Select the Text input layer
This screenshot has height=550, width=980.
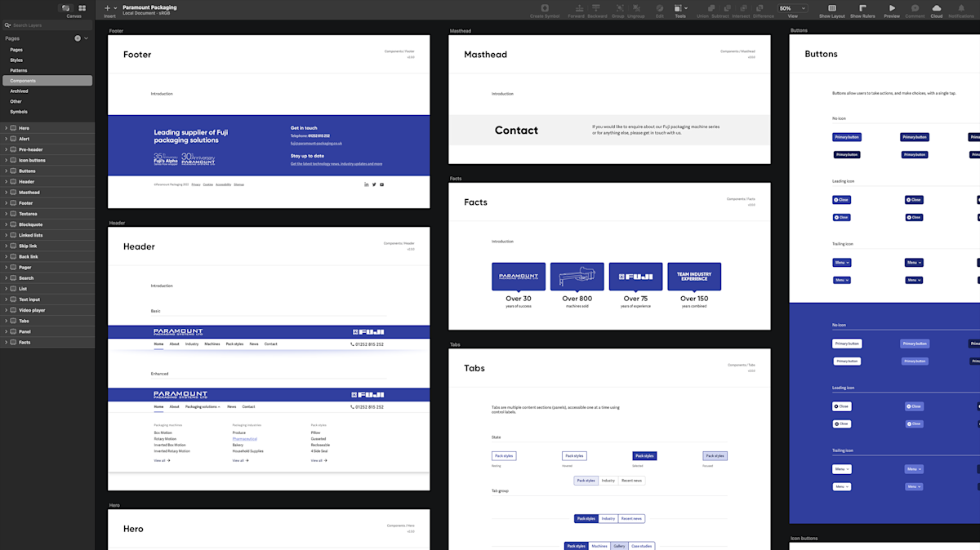pyautogui.click(x=47, y=299)
